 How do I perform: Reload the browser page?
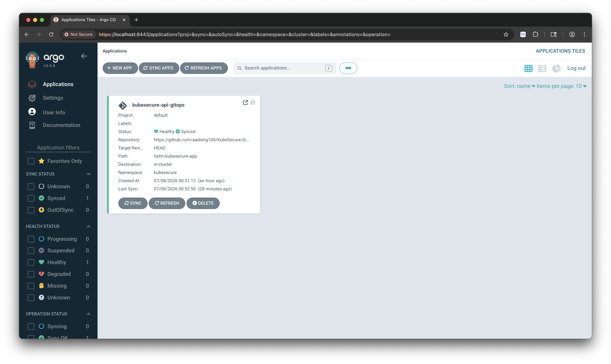click(x=51, y=34)
